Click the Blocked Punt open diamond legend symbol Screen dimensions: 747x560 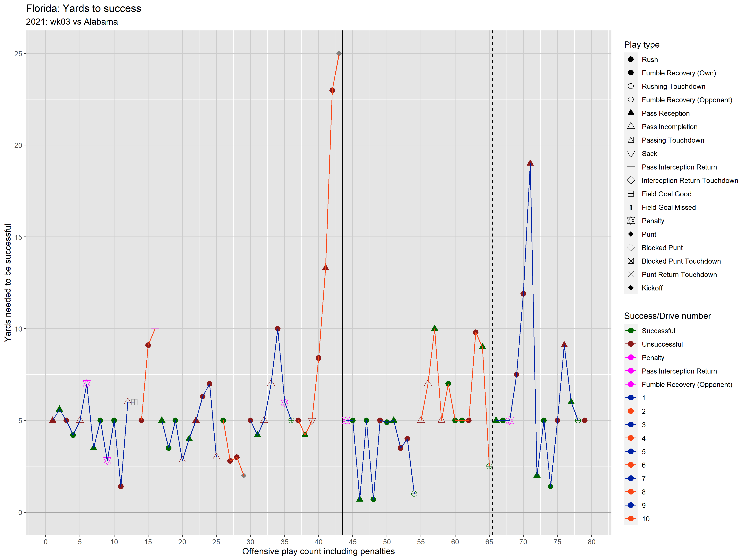pos(630,247)
